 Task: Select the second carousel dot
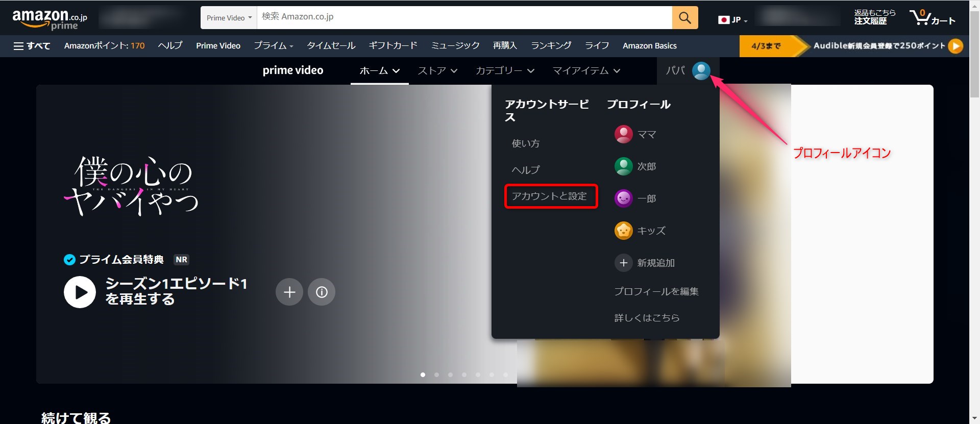pyautogui.click(x=436, y=375)
